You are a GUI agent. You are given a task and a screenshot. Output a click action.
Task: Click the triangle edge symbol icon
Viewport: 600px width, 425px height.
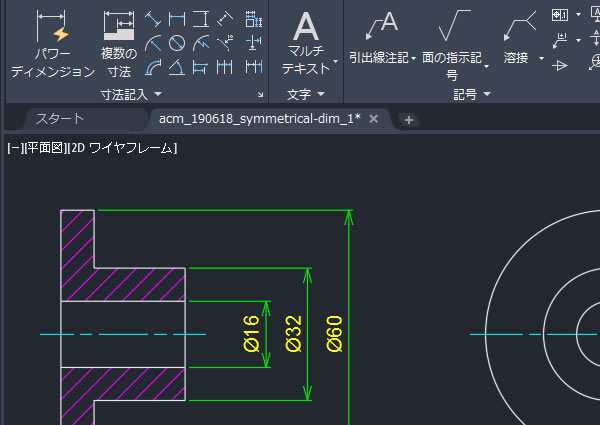[560, 66]
